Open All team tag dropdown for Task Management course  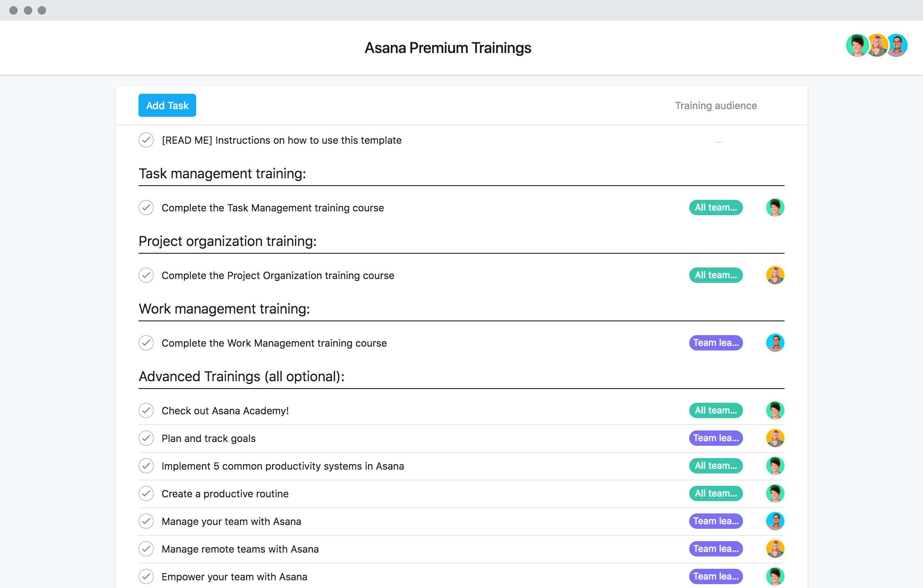[x=716, y=208]
